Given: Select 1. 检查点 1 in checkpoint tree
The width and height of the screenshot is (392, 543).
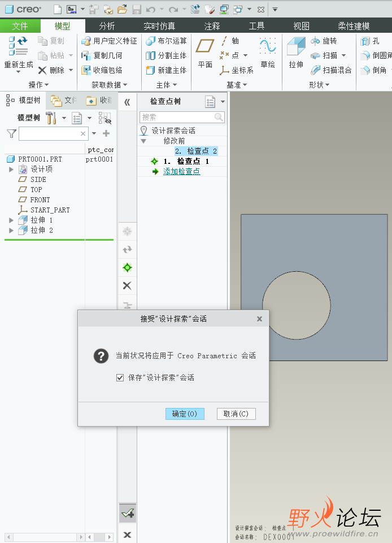Looking at the screenshot, I should click(x=186, y=162).
